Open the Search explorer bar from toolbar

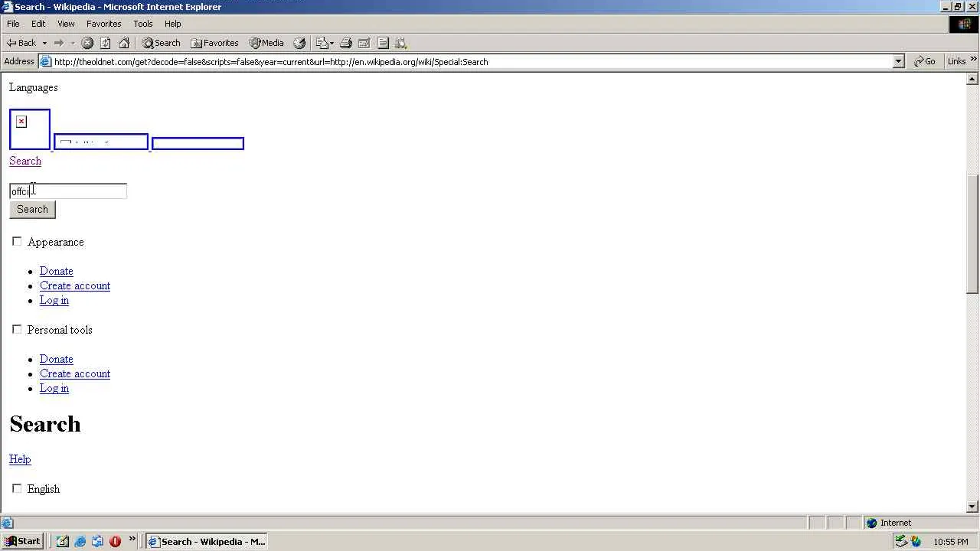[x=161, y=43]
